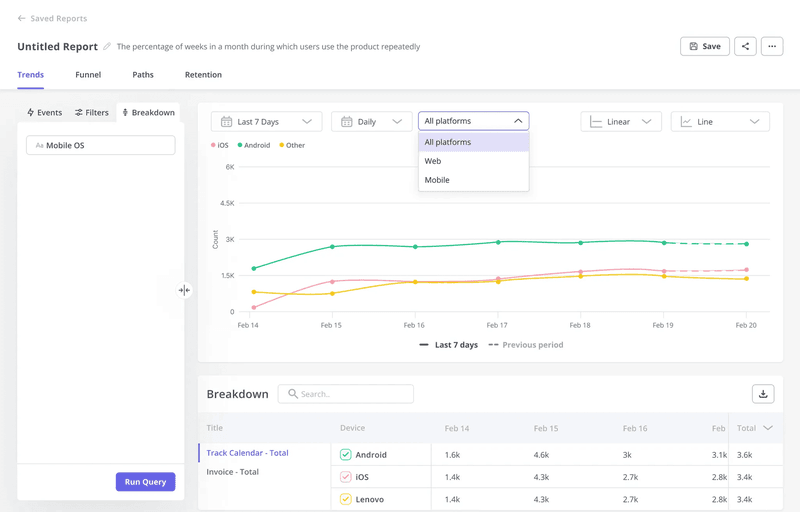Click the share icon next to Save

point(745,46)
